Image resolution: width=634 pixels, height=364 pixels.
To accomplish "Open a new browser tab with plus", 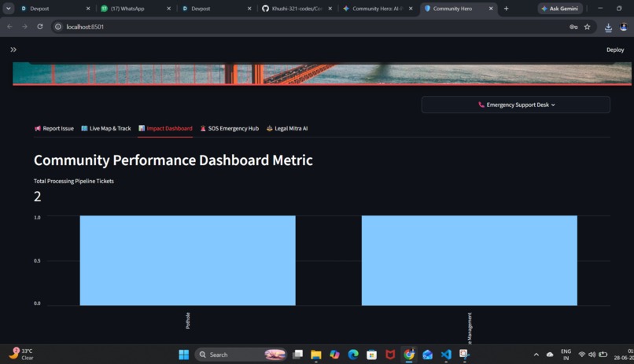I will [506, 9].
